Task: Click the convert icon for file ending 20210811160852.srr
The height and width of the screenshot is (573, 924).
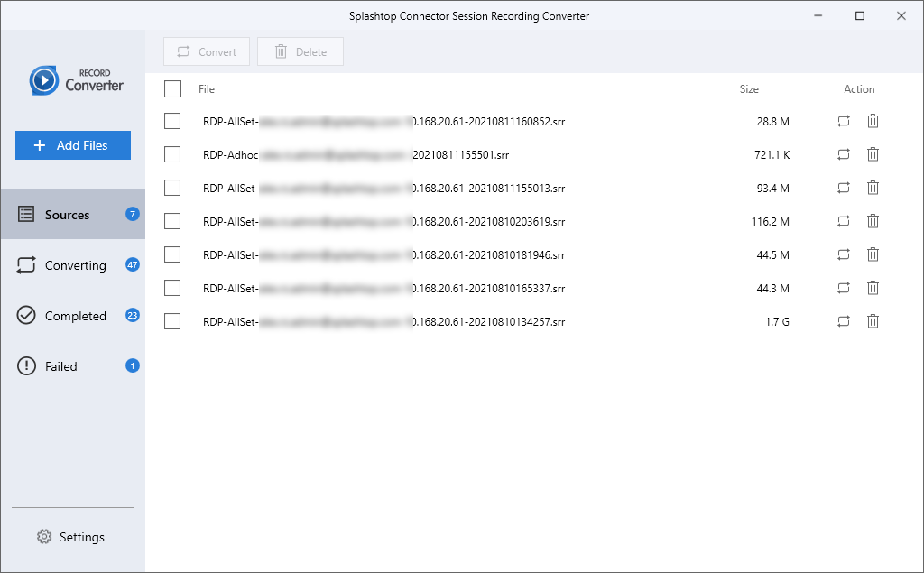Action: click(x=844, y=121)
